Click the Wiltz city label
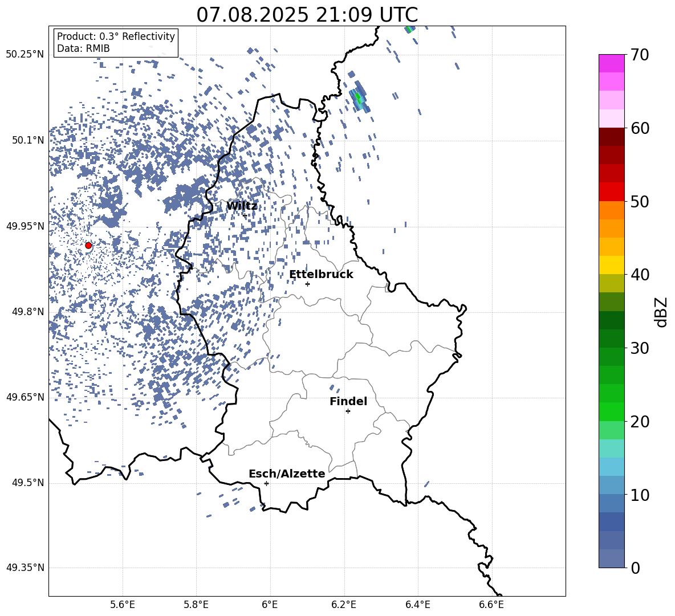 [x=242, y=206]
